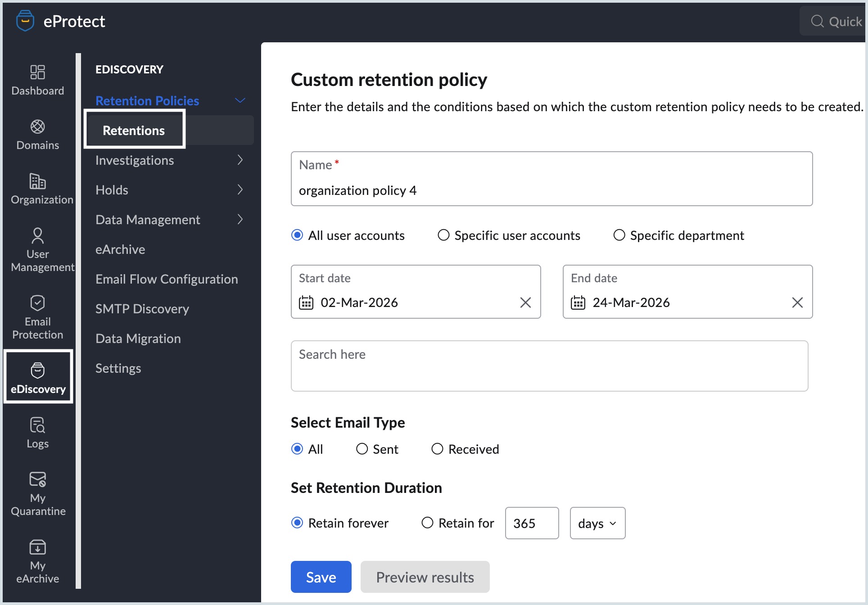This screenshot has width=868, height=605.
Task: Select the Logs section
Action: (37, 432)
